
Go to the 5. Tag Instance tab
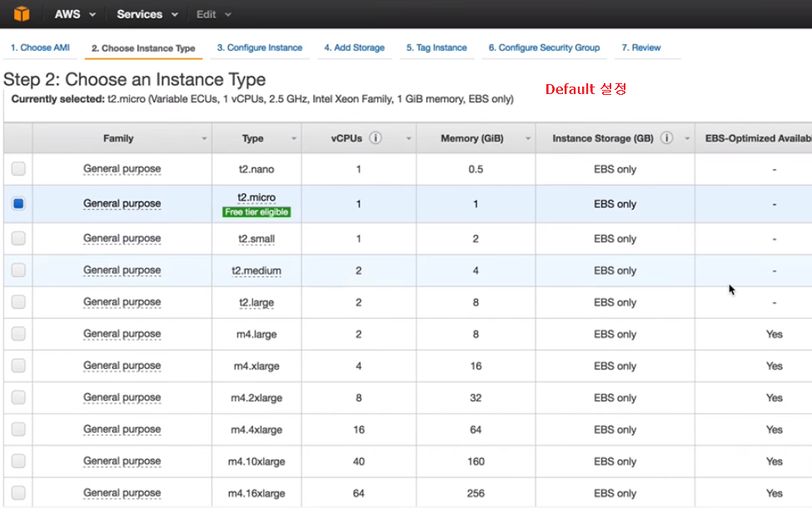436,47
